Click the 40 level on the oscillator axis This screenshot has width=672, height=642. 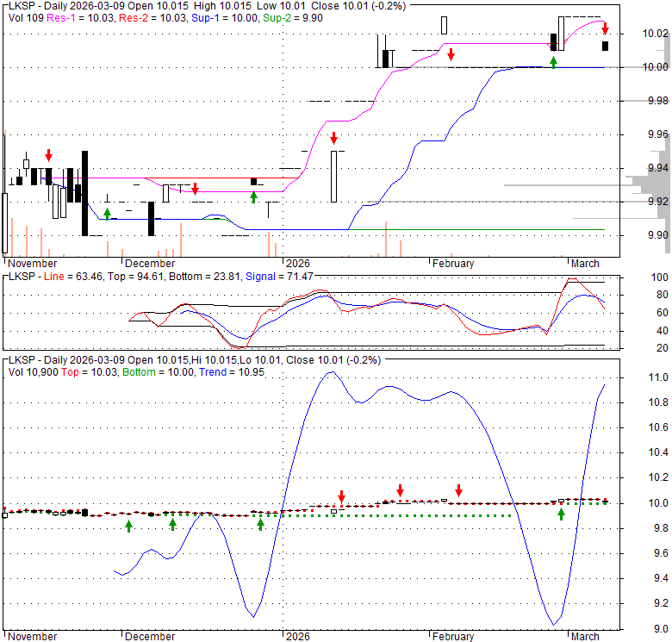(x=663, y=331)
